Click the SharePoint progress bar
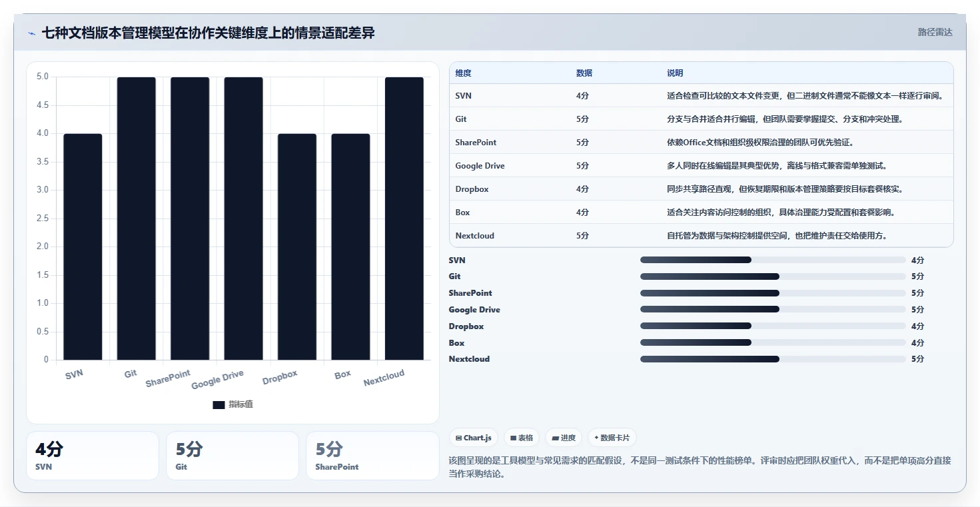 click(773, 293)
